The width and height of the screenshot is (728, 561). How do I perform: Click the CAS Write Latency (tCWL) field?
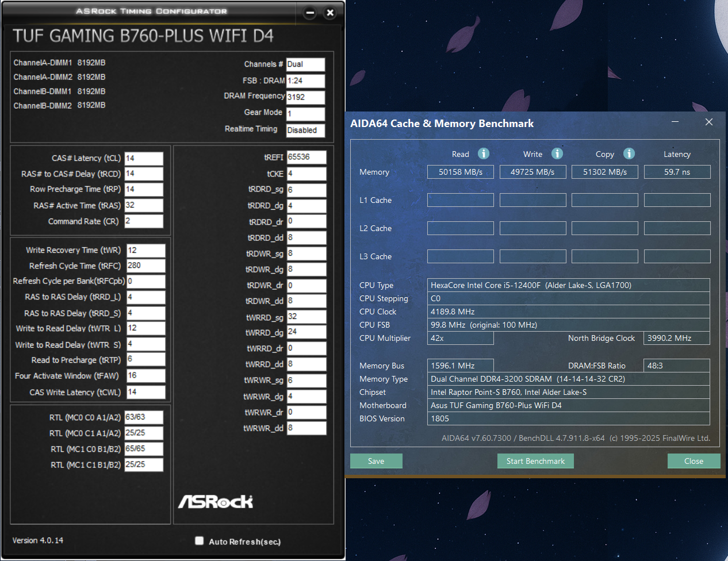[146, 393]
